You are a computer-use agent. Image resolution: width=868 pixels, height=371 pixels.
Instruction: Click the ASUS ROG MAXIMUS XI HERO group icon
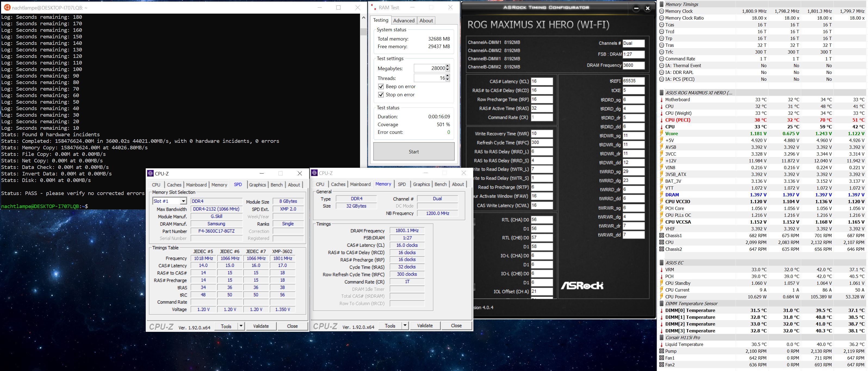[661, 93]
